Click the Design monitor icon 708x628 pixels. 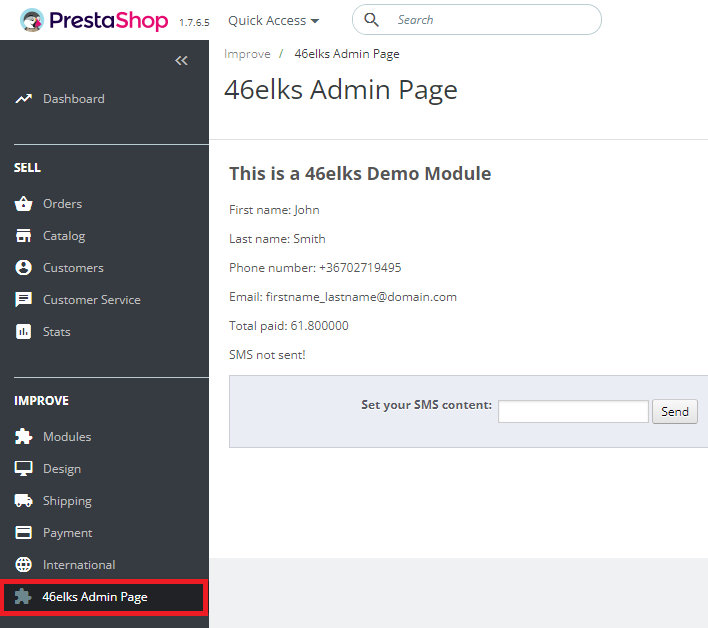click(24, 469)
